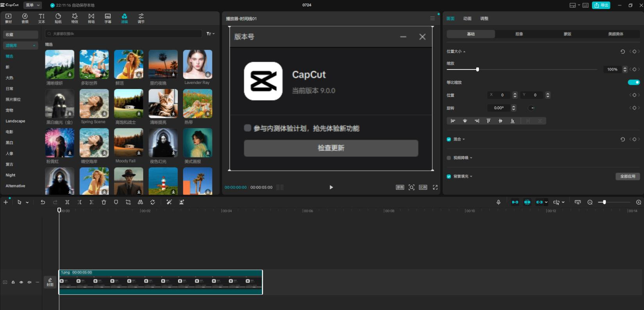Click the delete trash icon in timeline toolbar
This screenshot has height=310, width=644.
104,202
